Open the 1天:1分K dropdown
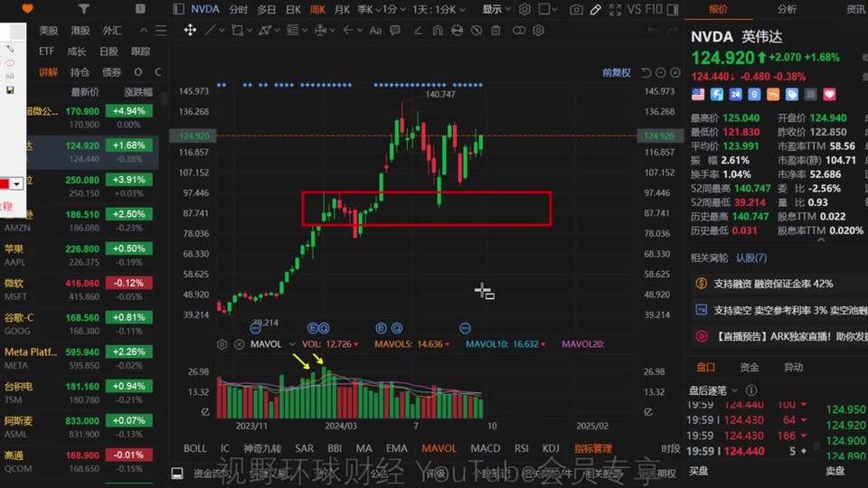 coord(439,9)
